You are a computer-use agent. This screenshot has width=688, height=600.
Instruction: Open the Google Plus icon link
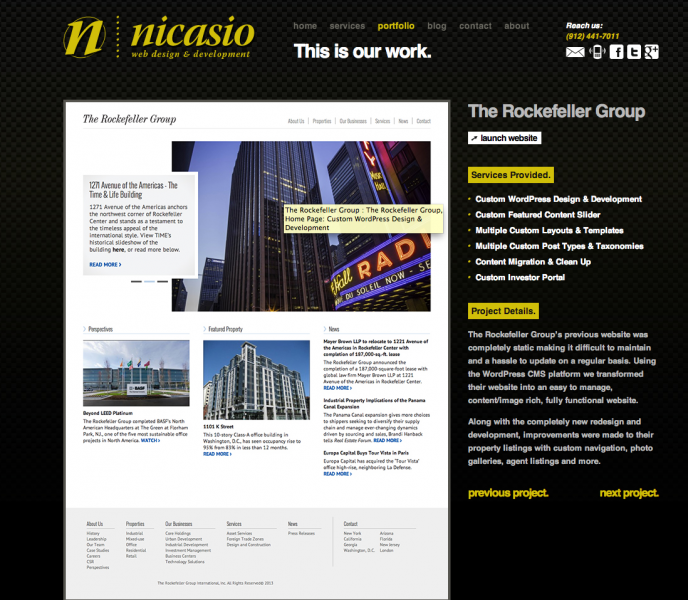(651, 52)
